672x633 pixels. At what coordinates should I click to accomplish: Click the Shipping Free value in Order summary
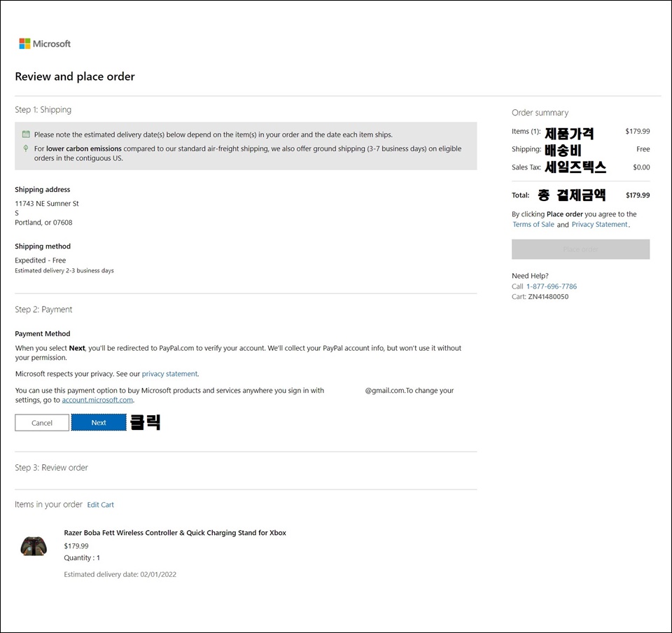[x=643, y=149]
